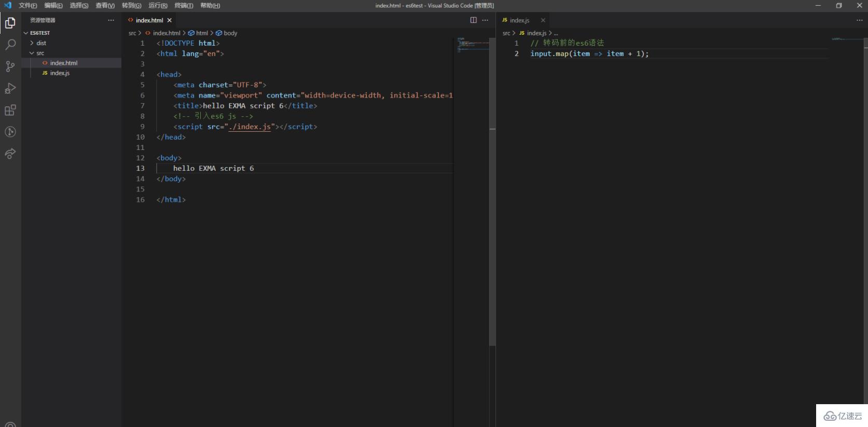Place cursor on 'hello EXMA script 6' body text
868x427 pixels.
213,168
